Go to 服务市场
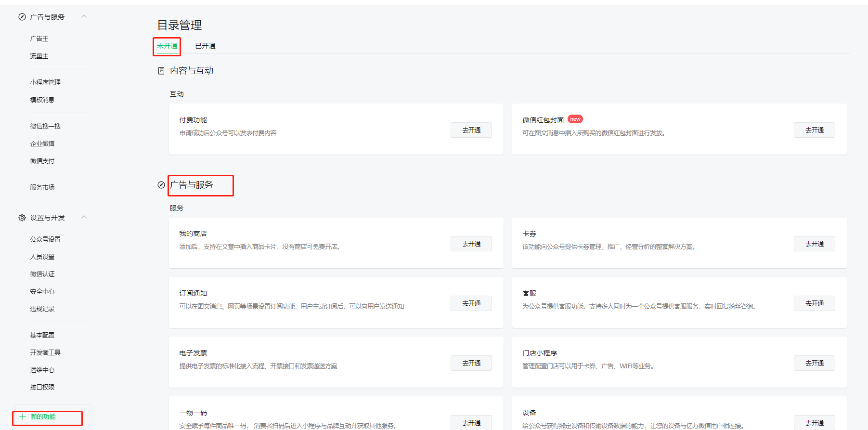Screen dimensions: 868x430 [42, 187]
